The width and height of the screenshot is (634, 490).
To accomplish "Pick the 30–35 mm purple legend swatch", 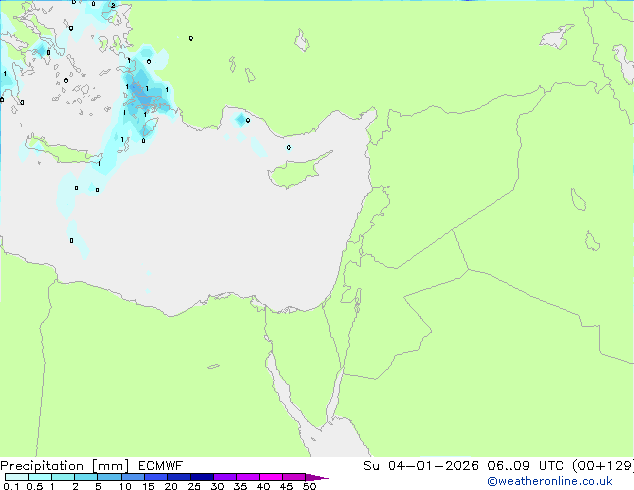I will pos(224,477).
